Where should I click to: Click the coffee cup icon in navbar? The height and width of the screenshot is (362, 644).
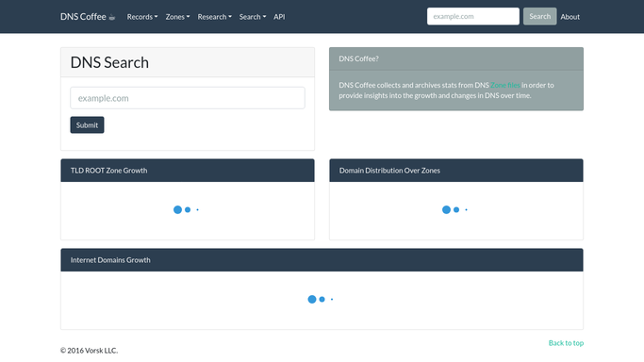coord(111,17)
